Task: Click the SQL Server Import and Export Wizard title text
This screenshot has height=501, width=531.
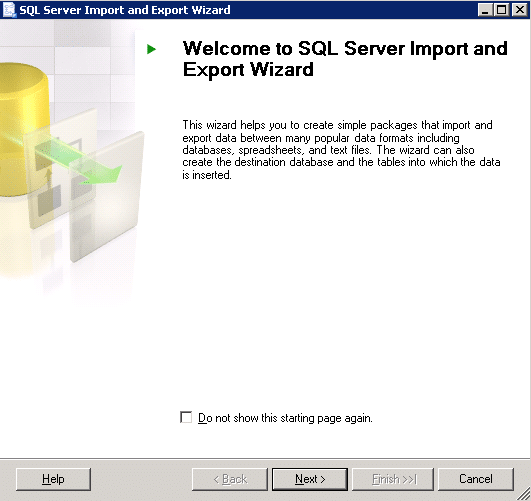Action: 125,10
